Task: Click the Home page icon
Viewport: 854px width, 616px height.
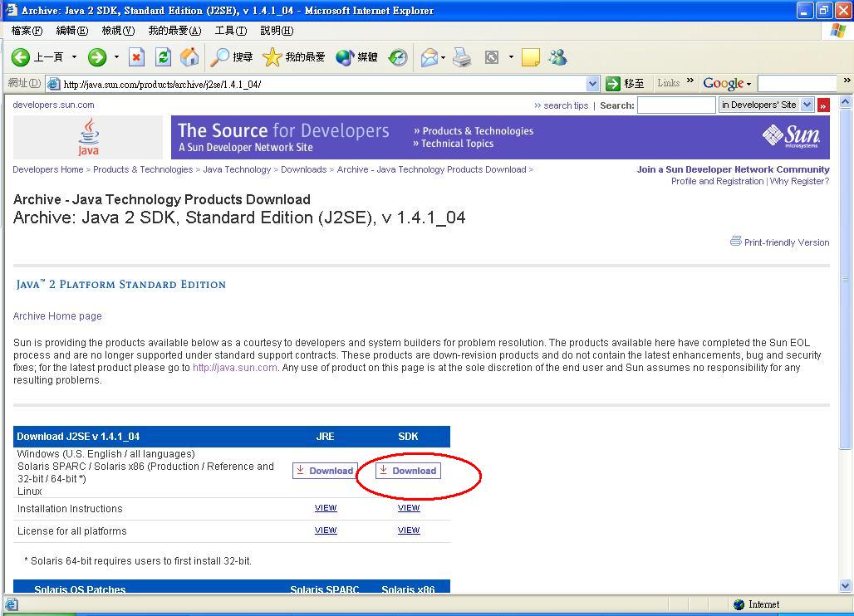Action: tap(189, 57)
